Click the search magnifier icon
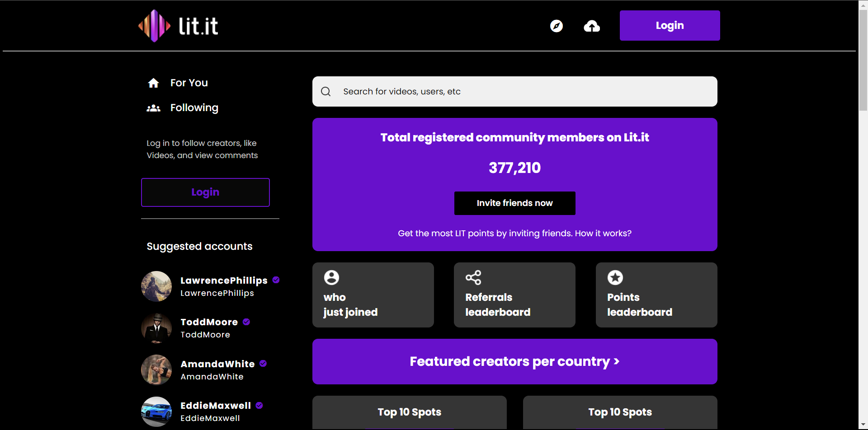The image size is (868, 430). 325,92
